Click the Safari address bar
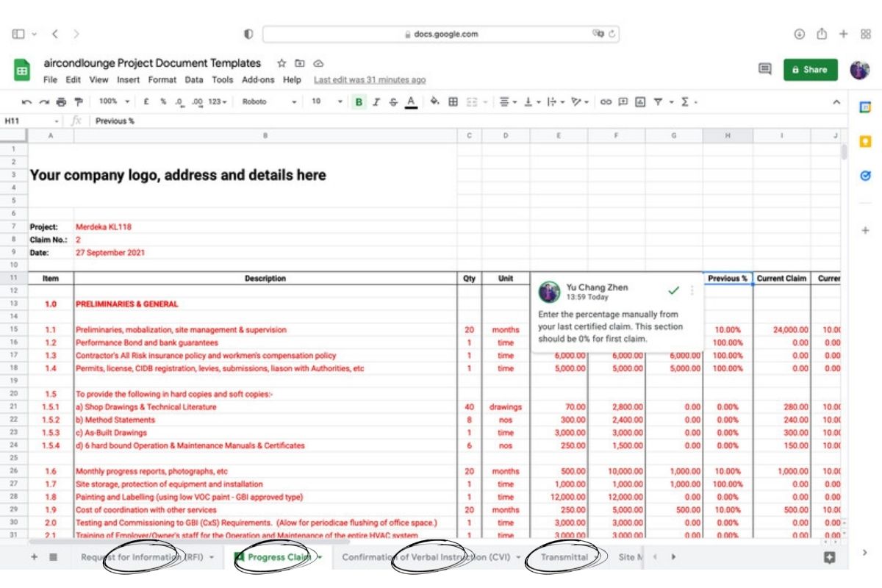The height and width of the screenshot is (588, 882). pyautogui.click(x=441, y=34)
